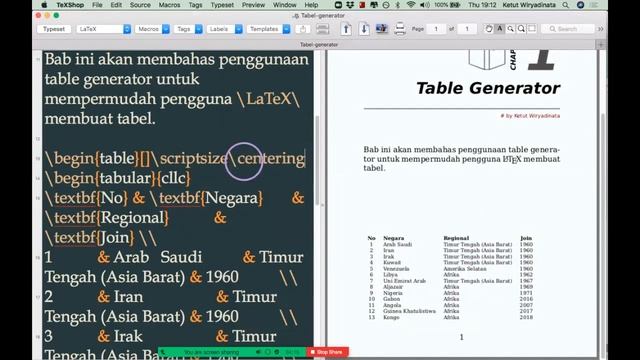Click the volume menu bar icon
This screenshot has width=640, height=360.
click(x=424, y=5)
